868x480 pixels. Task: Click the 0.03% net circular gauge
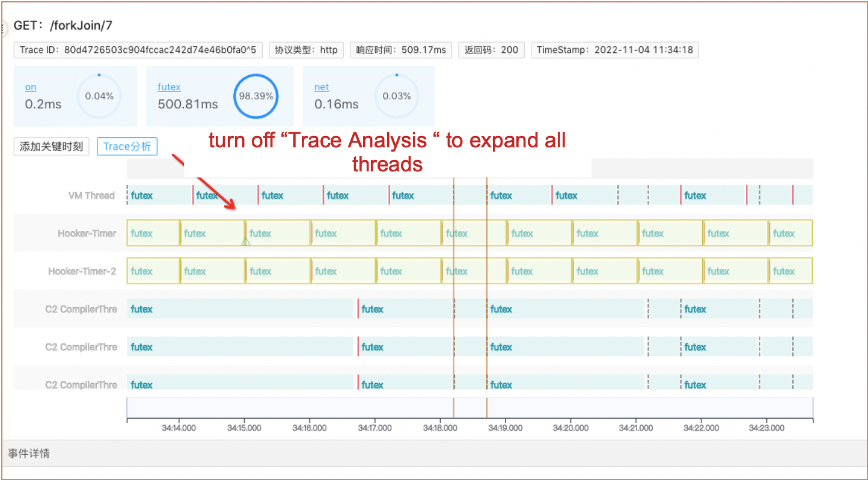pos(397,96)
